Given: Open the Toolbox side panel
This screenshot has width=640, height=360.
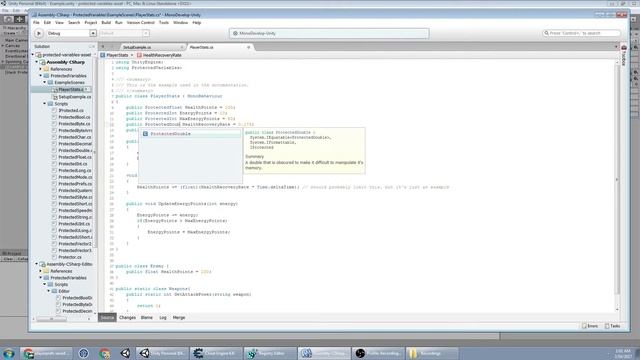Looking at the screenshot, I should pos(624,55).
